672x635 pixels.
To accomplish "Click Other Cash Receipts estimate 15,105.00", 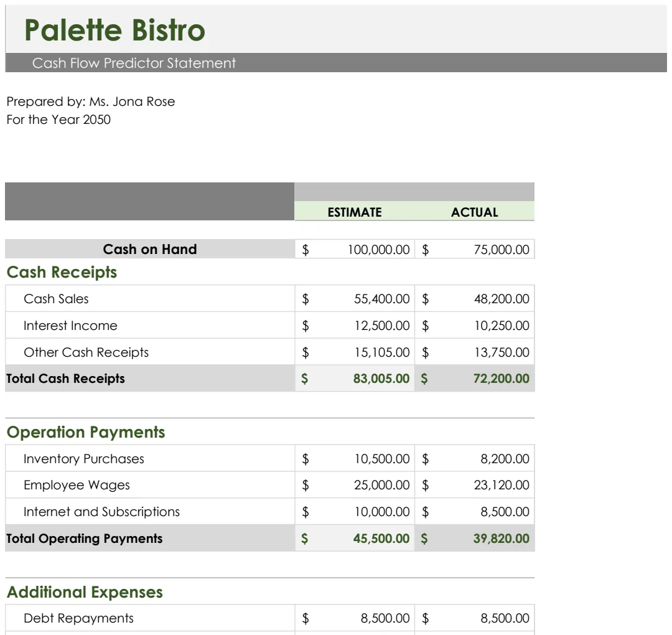I will [355, 352].
